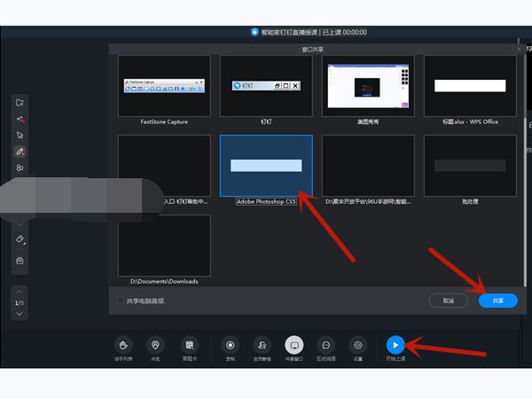Click the roll call (点名) icon
This screenshot has width=532, height=399.
[x=156, y=345]
